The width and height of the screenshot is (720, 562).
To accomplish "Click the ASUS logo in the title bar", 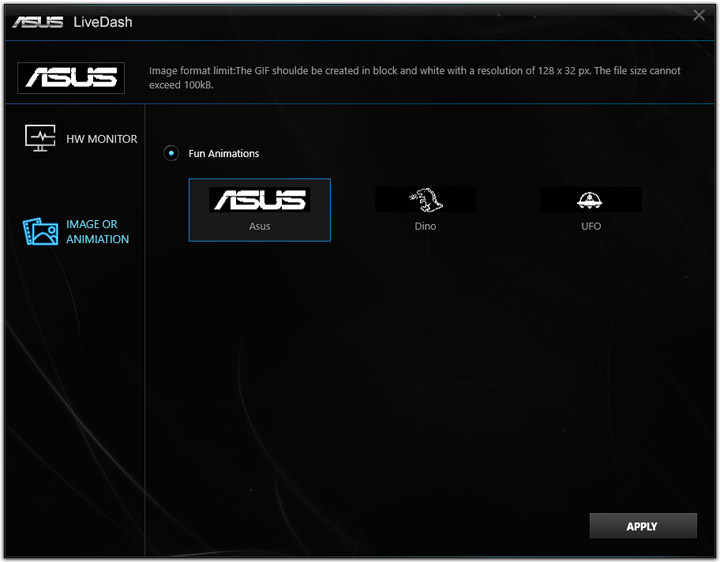I will tap(38, 22).
